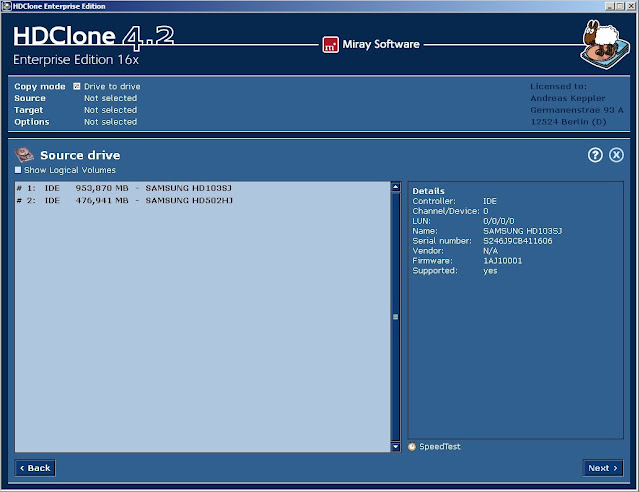Click the Drive to drive copy mode text
This screenshot has height=492, width=640.
112,87
